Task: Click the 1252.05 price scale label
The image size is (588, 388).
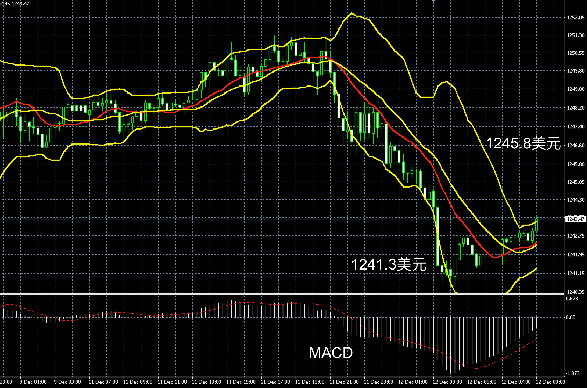Action: 575,18
